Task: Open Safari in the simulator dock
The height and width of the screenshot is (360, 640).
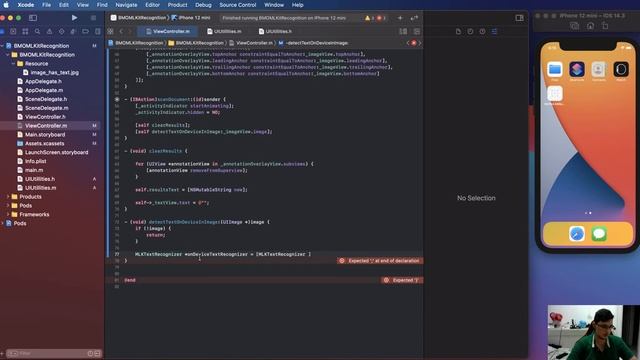Action: click(577, 234)
